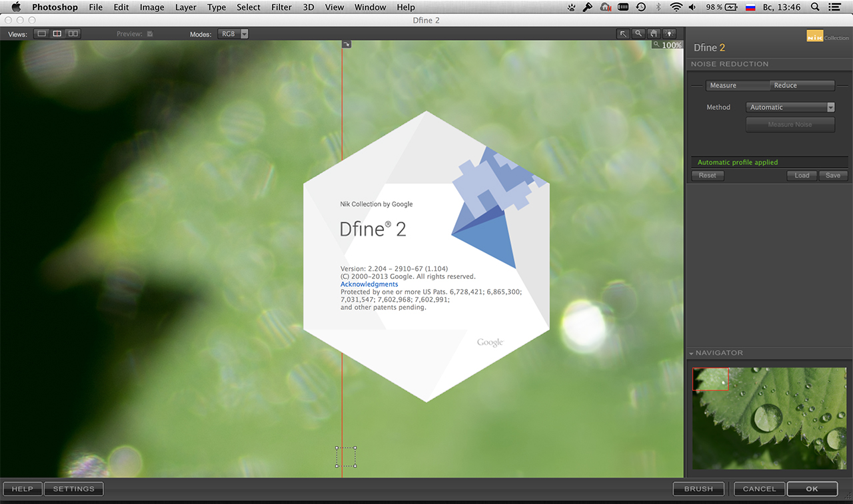Click the Time Machine icon
The width and height of the screenshot is (853, 504).
[640, 7]
